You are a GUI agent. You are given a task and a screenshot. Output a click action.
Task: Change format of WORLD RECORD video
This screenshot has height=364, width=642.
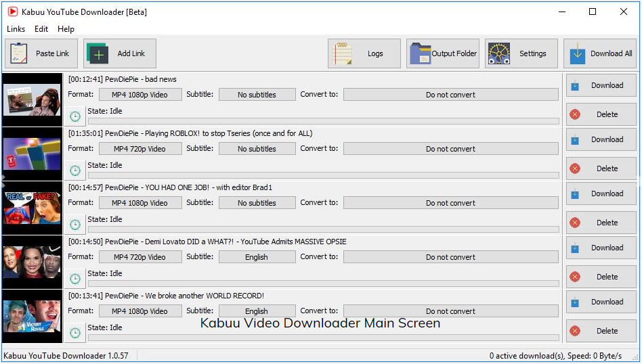pyautogui.click(x=140, y=311)
